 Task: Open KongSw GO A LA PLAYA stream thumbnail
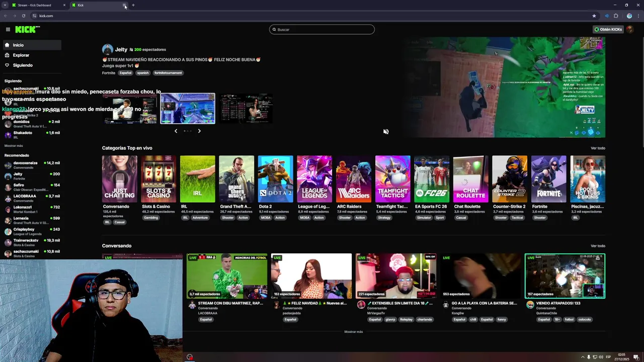coord(480,276)
